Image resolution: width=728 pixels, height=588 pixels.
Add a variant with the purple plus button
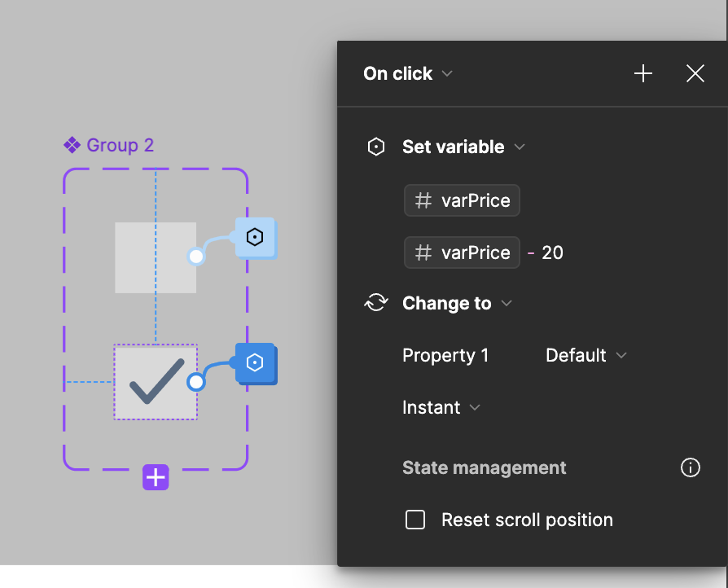[156, 477]
